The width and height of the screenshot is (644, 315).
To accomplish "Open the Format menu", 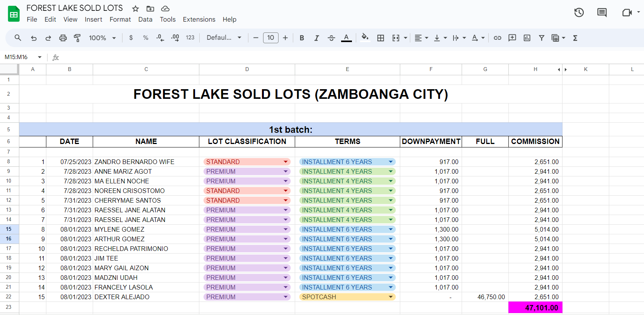I will (120, 19).
